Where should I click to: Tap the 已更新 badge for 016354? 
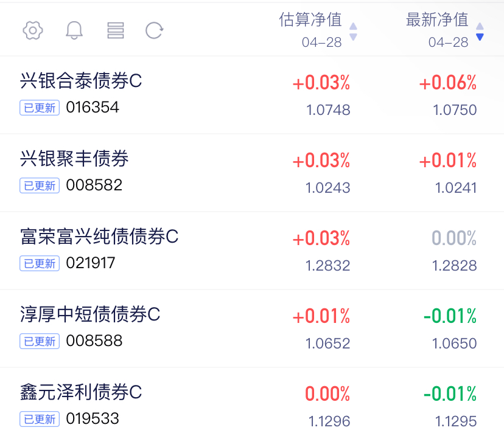(40, 108)
